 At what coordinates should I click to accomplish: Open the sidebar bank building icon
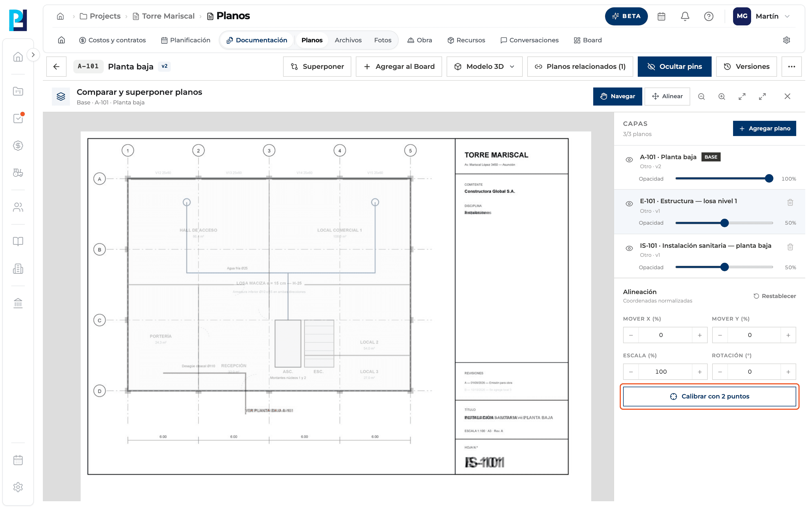coord(18,303)
